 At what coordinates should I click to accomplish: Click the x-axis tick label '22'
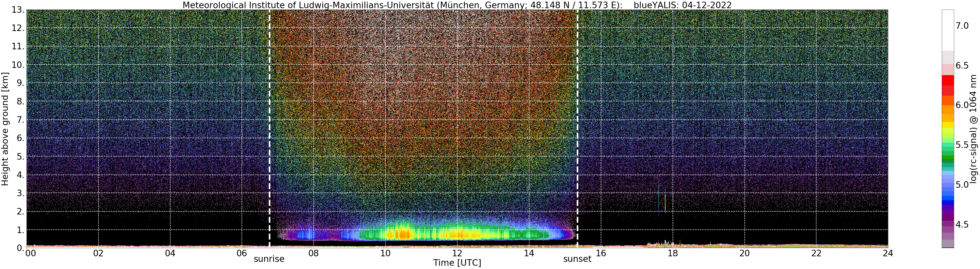coord(816,253)
